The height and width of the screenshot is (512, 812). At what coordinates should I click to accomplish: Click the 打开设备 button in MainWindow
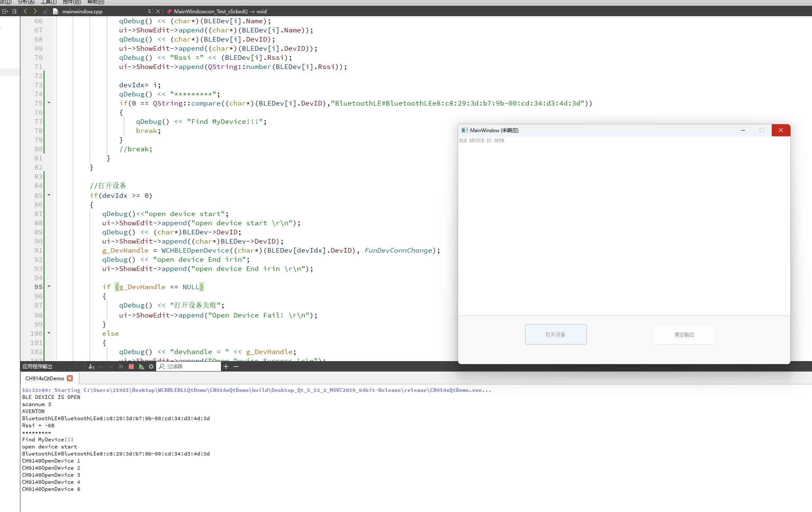[x=556, y=335]
